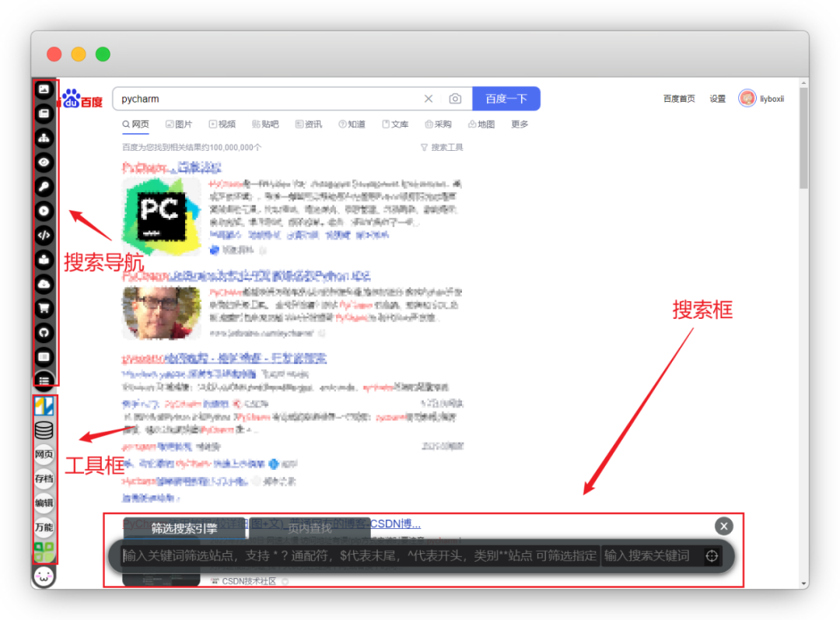
Task: Click the database stack tool icon
Action: pos(44,429)
